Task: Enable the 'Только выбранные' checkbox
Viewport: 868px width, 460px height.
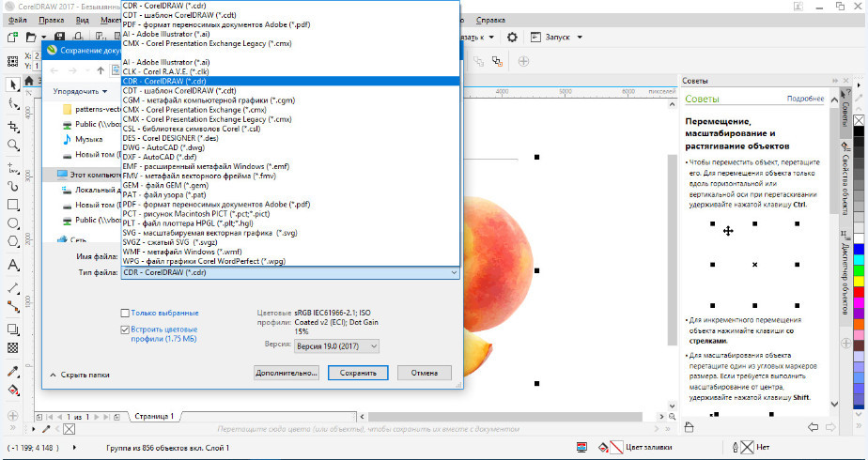Action: tap(125, 313)
